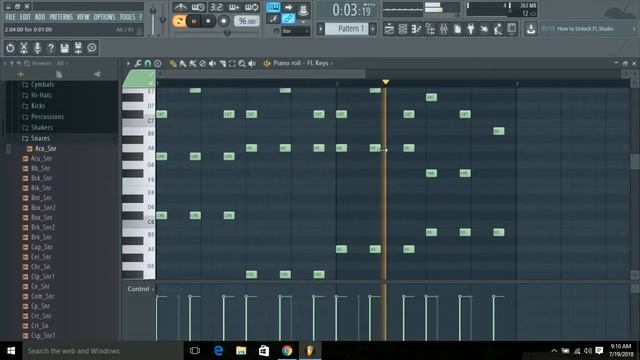Open the playlist view
This screenshot has width=640, height=360.
coord(389,29)
